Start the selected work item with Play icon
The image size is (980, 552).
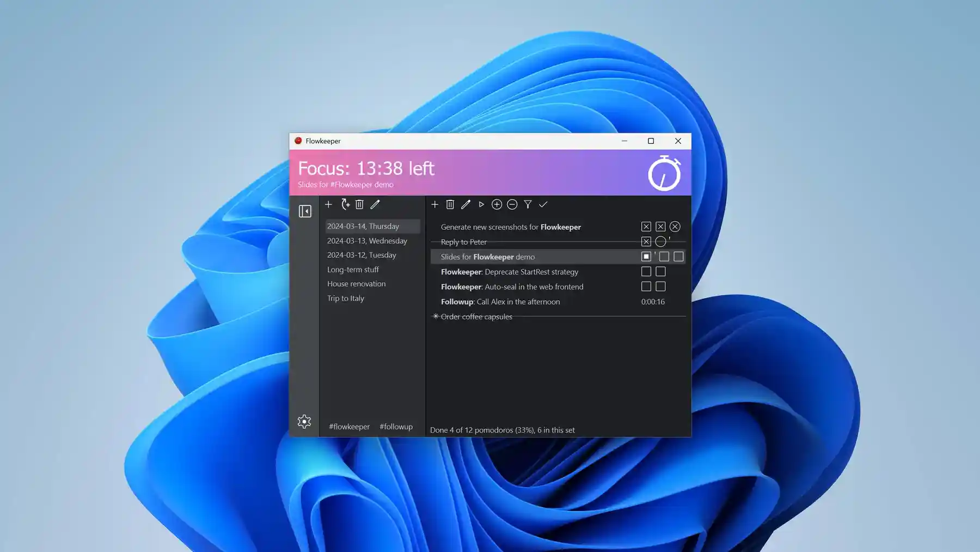tap(481, 204)
